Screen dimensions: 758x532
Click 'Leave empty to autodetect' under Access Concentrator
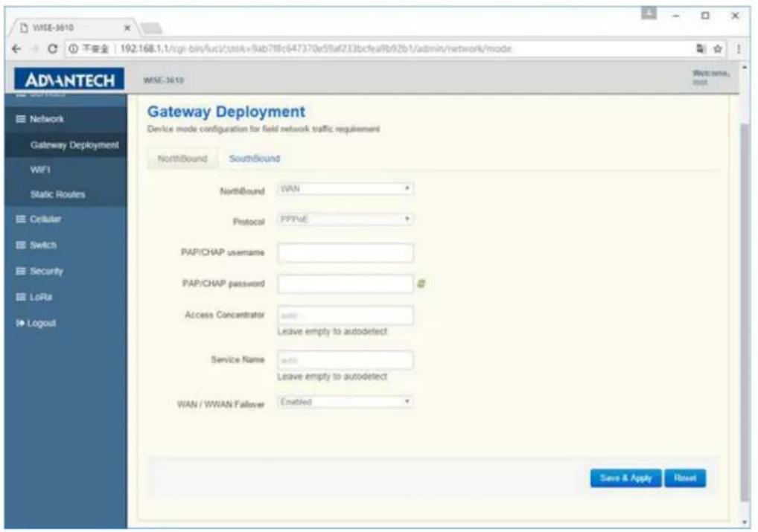pos(332,331)
